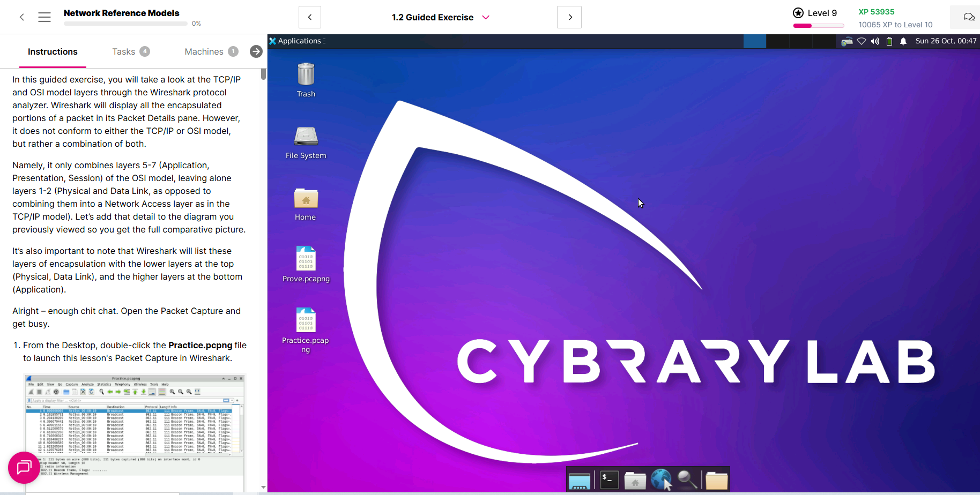The width and height of the screenshot is (980, 495).
Task: Open the Terminal from the dock
Action: (x=609, y=480)
